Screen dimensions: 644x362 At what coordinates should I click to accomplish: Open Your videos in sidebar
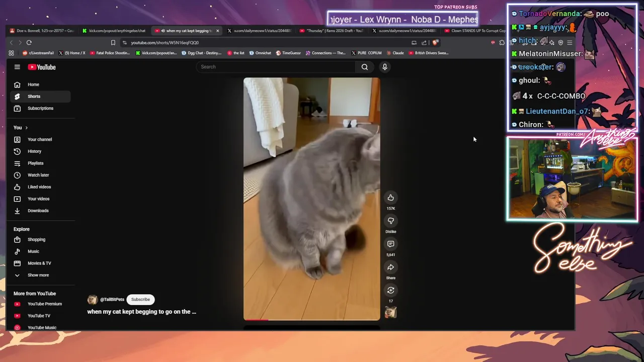[x=40, y=199]
